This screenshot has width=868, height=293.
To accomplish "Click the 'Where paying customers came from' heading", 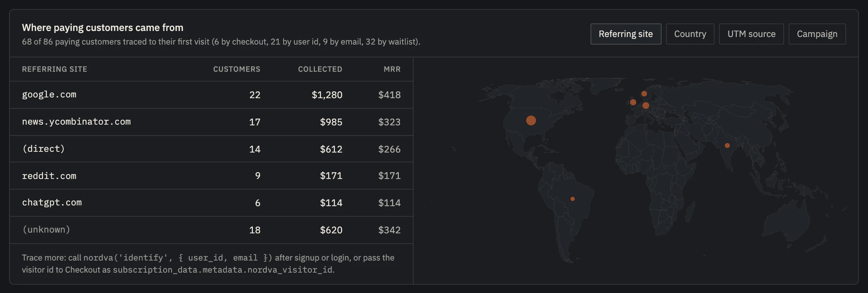I will [102, 28].
